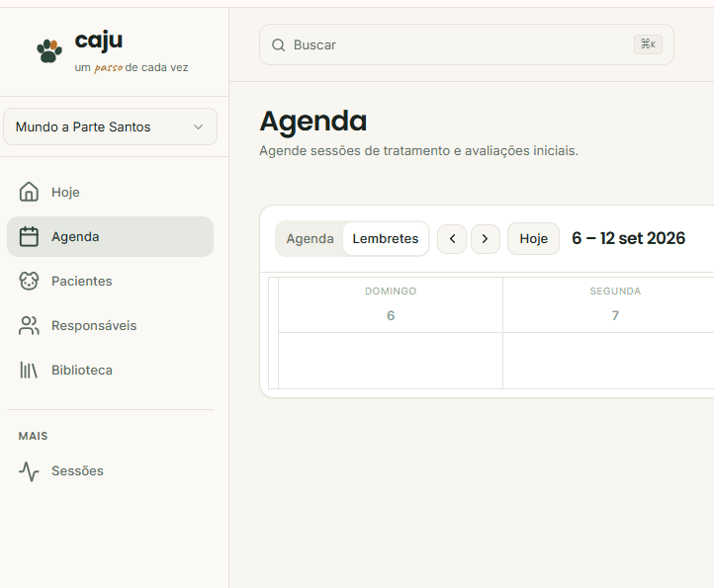Click the Sessões activity pulse icon
This screenshot has width=714, height=588.
coord(29,471)
